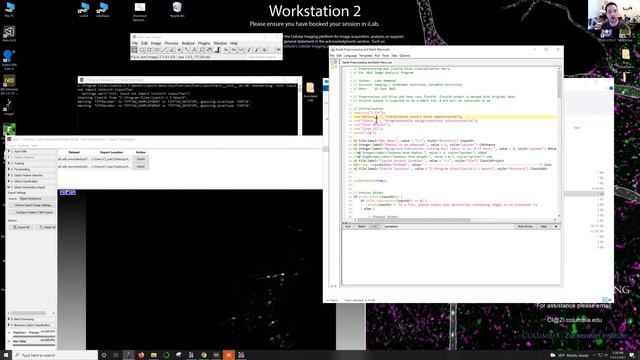640x360 pixels.
Task: Toggle Prediction - Preview layer visibility
Action: tap(9, 333)
